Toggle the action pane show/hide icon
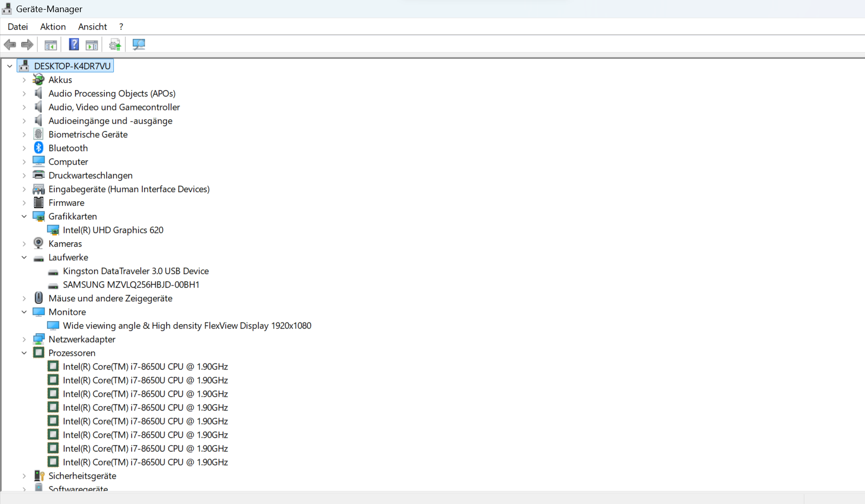The width and height of the screenshot is (865, 504). (x=92, y=45)
